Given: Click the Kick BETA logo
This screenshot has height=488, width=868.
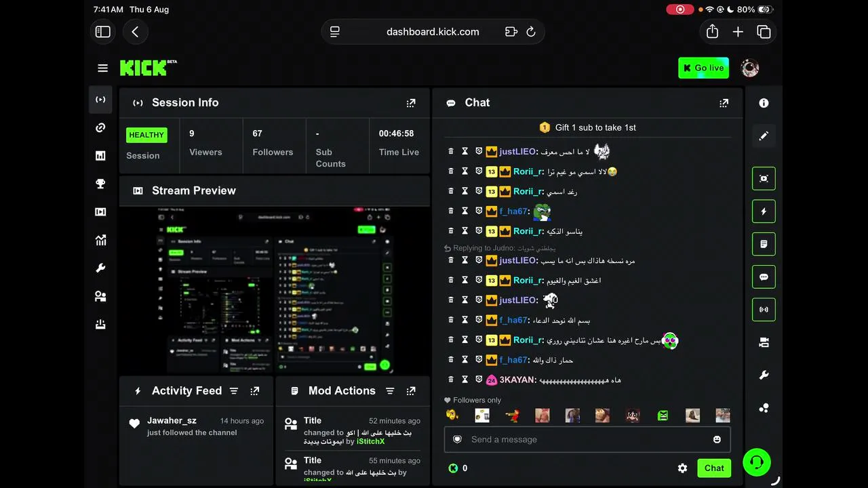Looking at the screenshot, I should click(149, 68).
